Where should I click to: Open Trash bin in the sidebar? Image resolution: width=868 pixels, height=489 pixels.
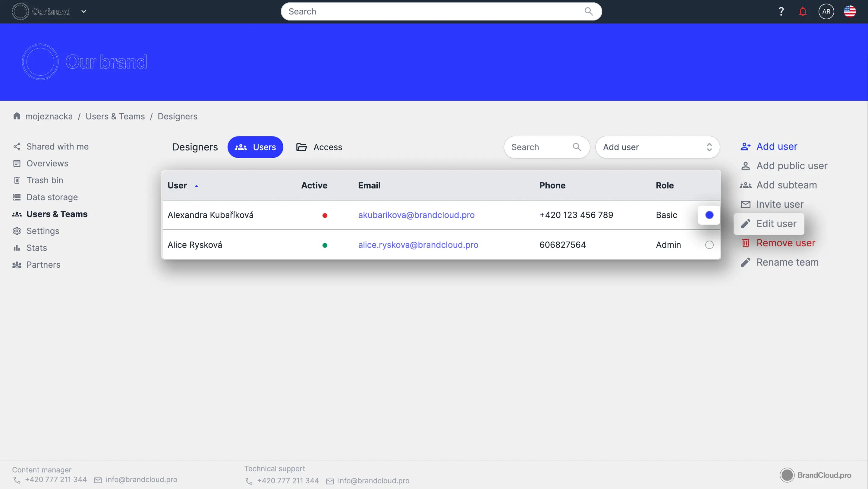pyautogui.click(x=45, y=180)
